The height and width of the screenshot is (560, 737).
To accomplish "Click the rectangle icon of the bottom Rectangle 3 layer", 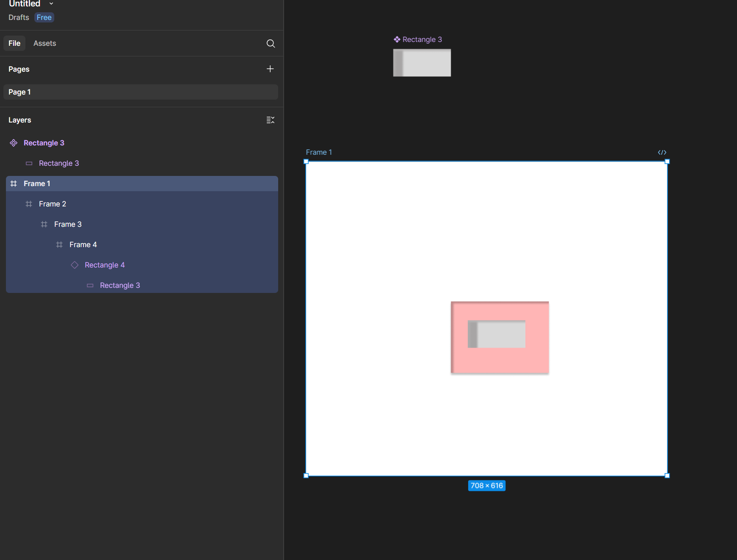I will [x=90, y=285].
